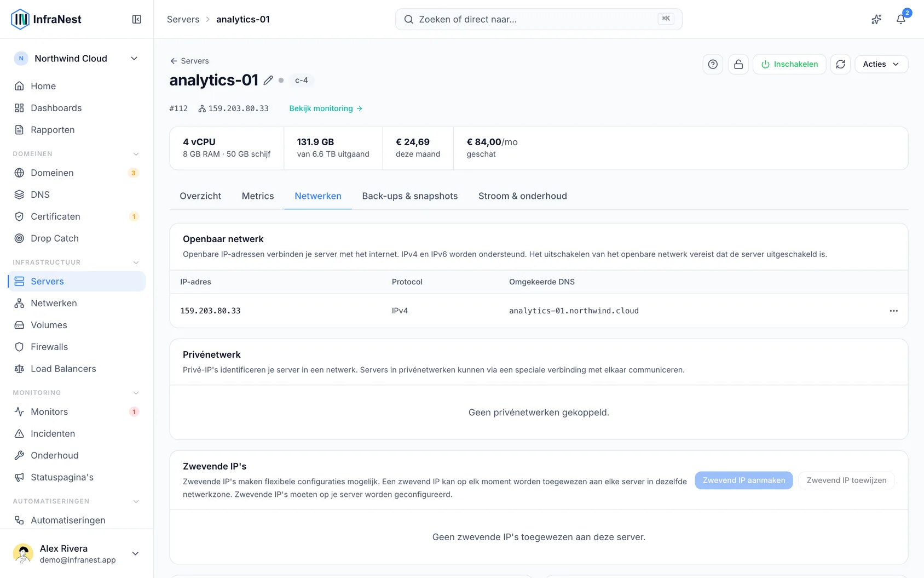Open Dashboards from sidebar
This screenshot has height=578, width=924.
pyautogui.click(x=77, y=108)
